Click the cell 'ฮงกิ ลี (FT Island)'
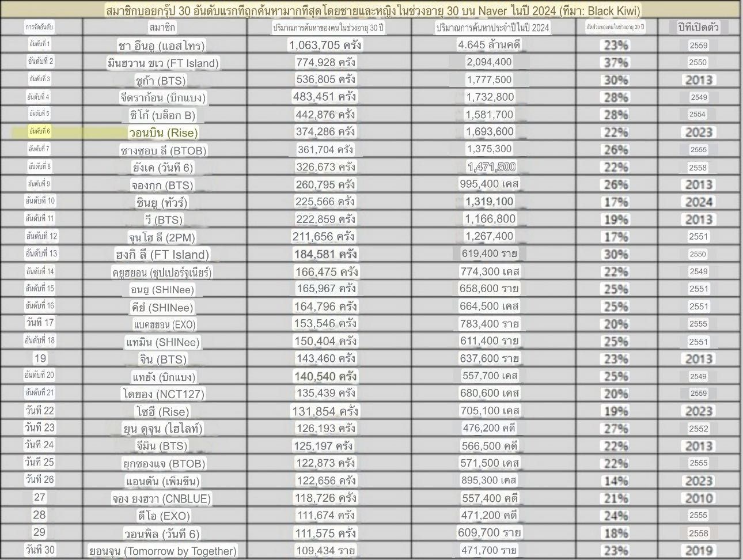743x560 pixels. coord(162,255)
